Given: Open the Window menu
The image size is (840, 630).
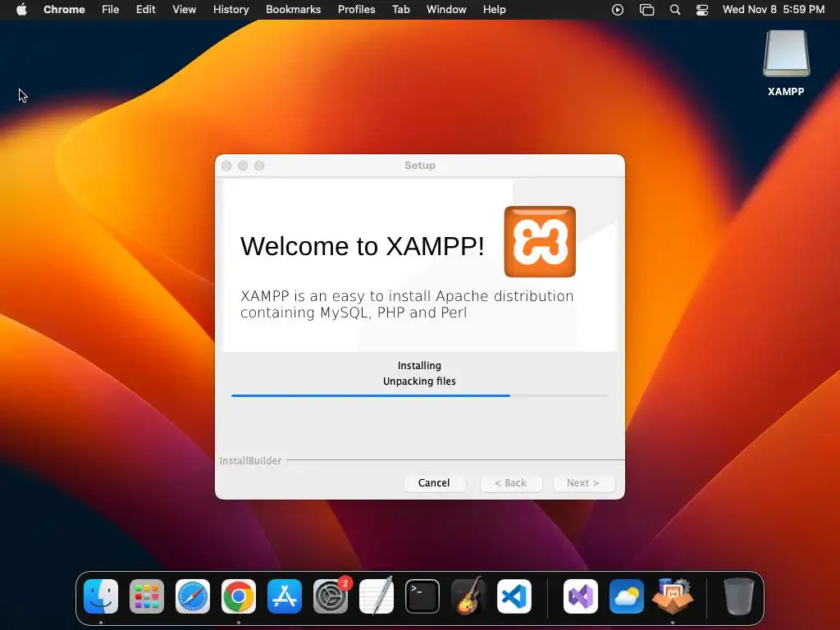Looking at the screenshot, I should point(446,10).
